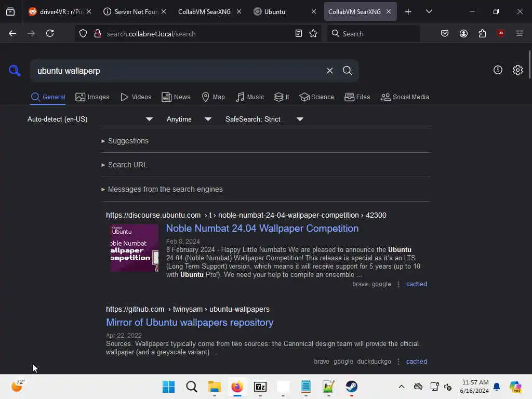Open SearXNG preferences gear icon

tap(517, 70)
